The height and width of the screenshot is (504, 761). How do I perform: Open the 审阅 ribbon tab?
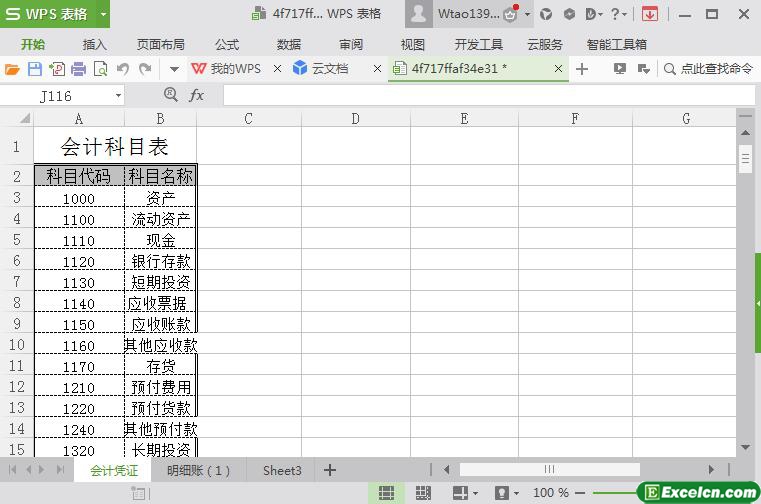(351, 45)
